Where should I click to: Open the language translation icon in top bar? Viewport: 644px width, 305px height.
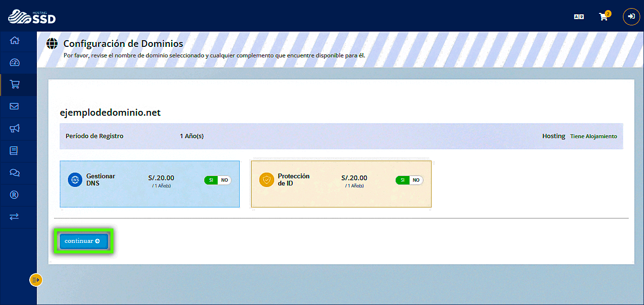(x=579, y=16)
